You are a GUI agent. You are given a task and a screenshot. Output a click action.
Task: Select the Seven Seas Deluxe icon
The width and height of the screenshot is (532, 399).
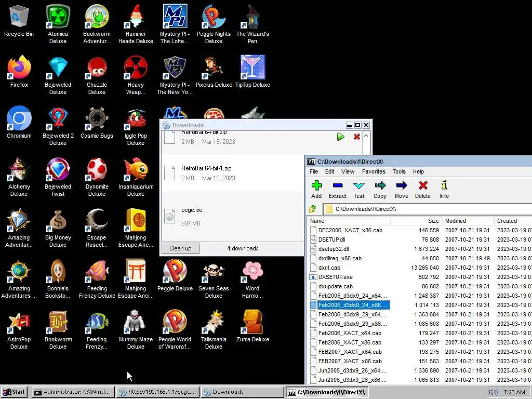click(214, 278)
